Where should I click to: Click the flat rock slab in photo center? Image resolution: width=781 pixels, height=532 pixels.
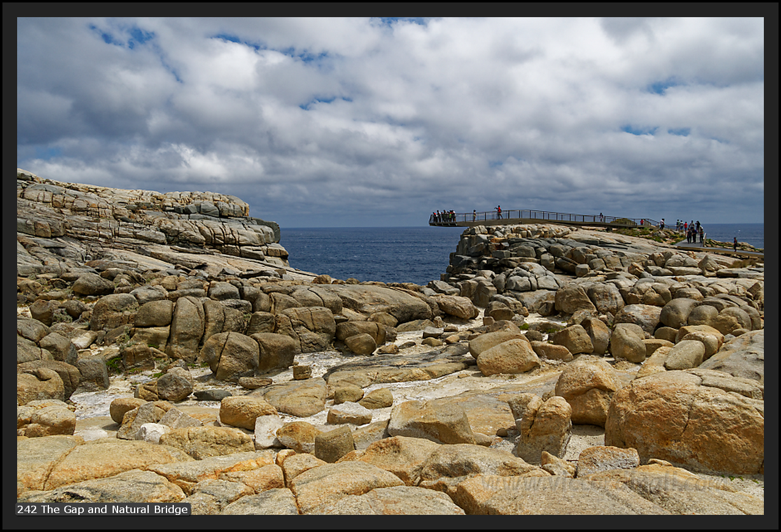398,369
